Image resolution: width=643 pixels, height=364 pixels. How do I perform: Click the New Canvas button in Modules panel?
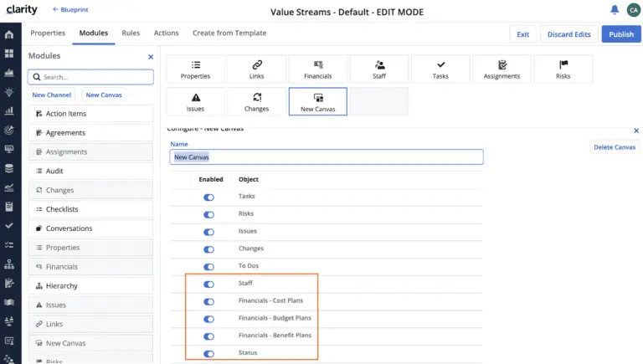coord(104,95)
